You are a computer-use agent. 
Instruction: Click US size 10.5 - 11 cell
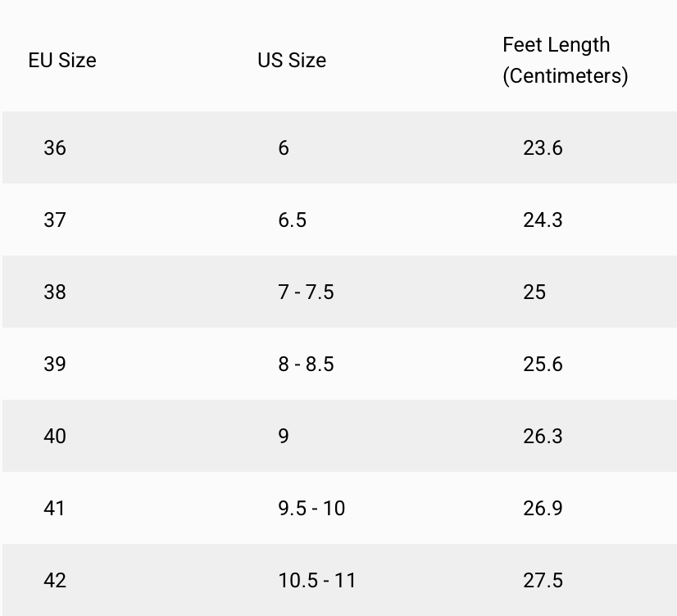317,581
